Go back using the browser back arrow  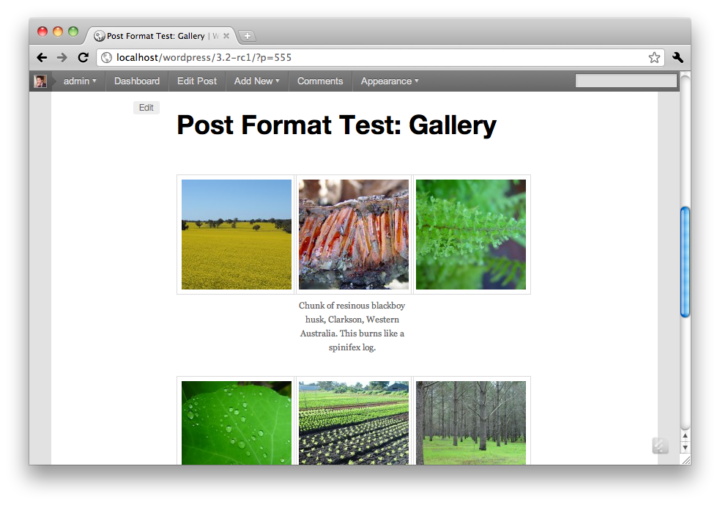tap(42, 57)
